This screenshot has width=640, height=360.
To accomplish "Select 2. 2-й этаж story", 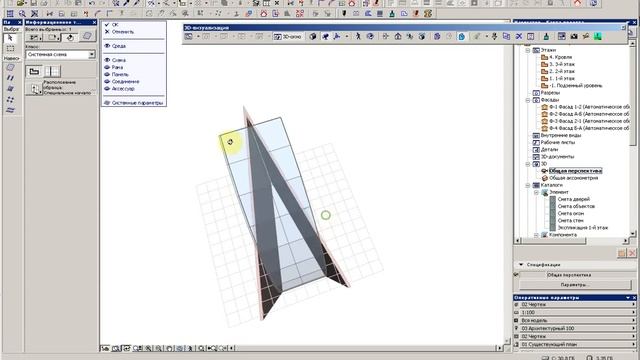I will [562, 71].
